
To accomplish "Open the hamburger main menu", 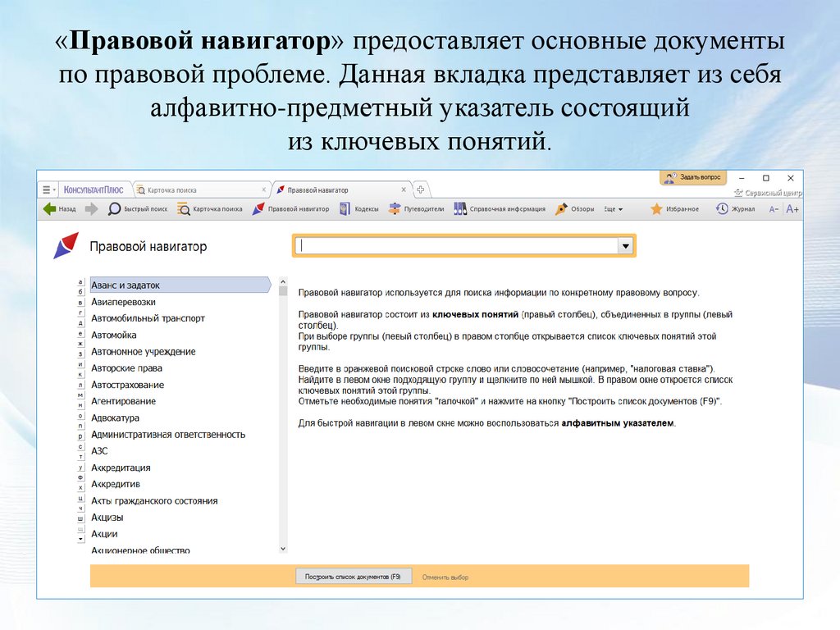I will pyautogui.click(x=48, y=189).
